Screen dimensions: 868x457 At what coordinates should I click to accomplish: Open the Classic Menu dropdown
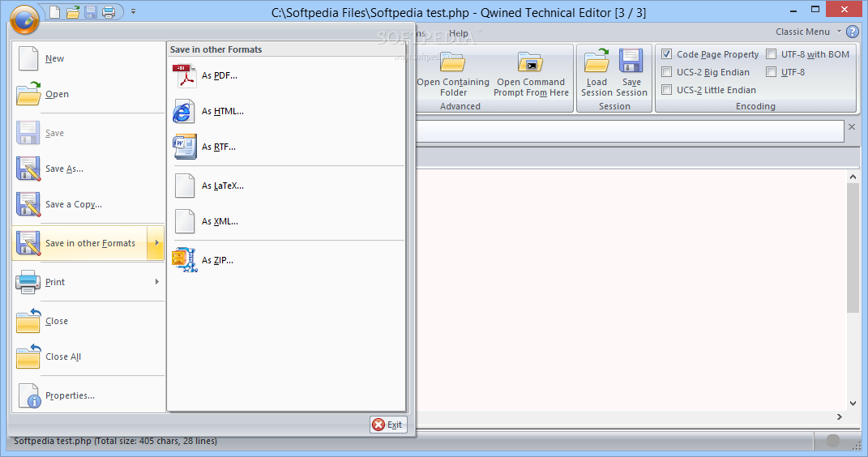click(x=808, y=32)
